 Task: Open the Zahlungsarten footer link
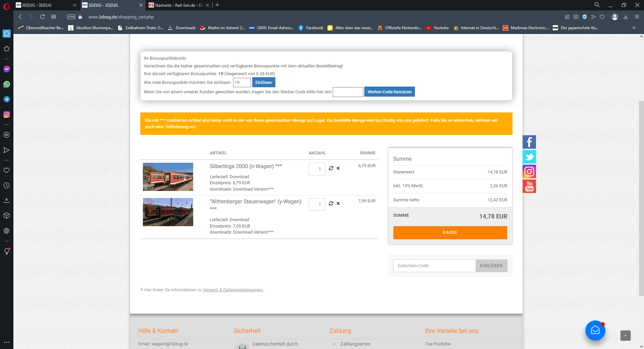355,344
